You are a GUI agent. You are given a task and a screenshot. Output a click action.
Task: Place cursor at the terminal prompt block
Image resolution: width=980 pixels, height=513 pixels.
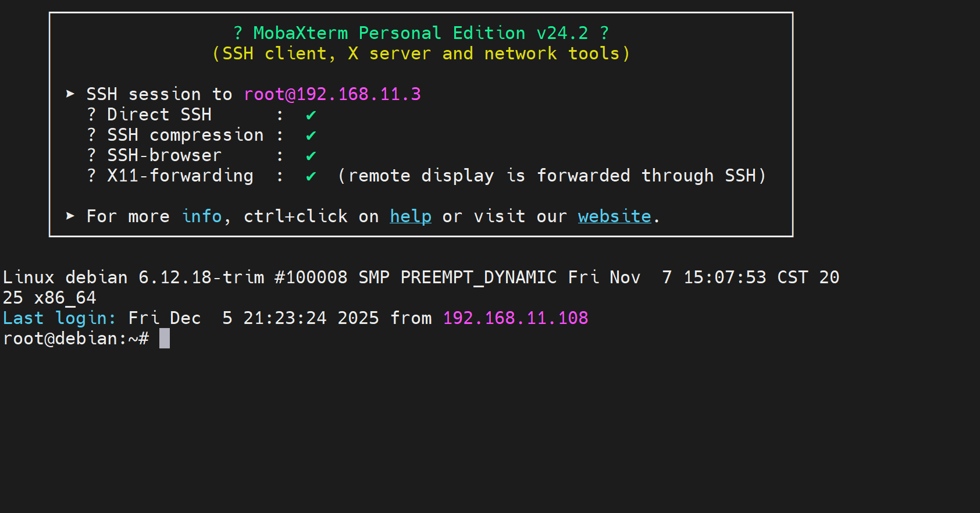(165, 339)
